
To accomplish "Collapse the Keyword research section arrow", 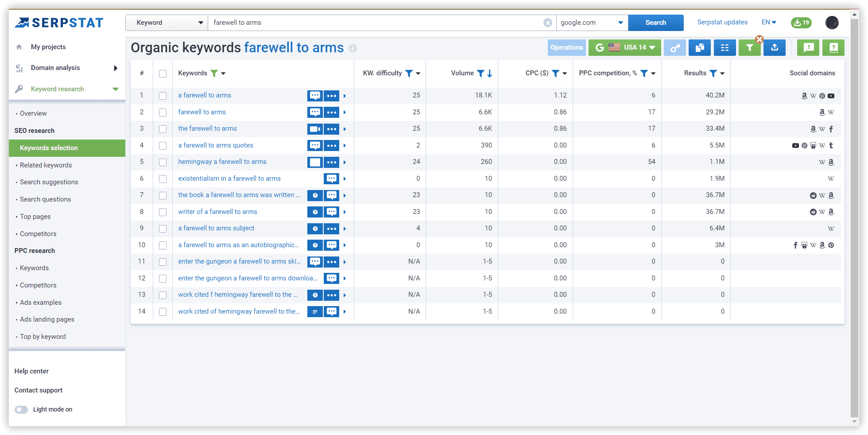I will pyautogui.click(x=116, y=89).
